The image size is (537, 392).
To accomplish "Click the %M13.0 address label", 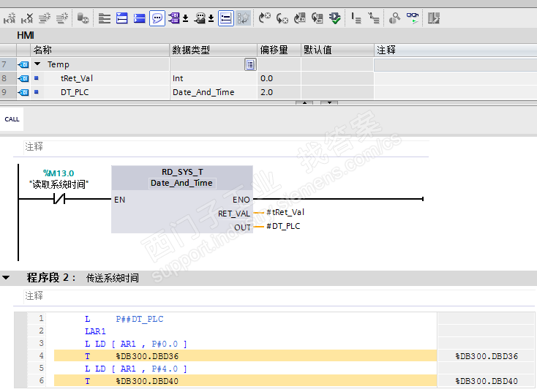I will coord(59,173).
